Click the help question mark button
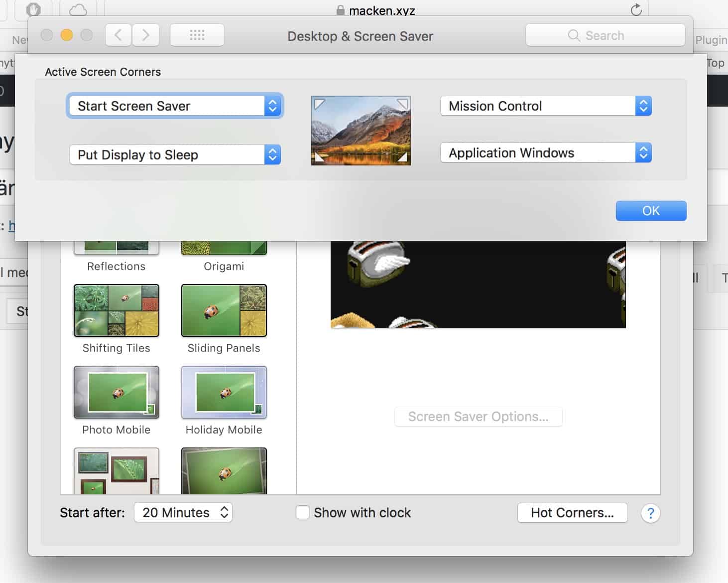Image resolution: width=728 pixels, height=583 pixels. pyautogui.click(x=650, y=513)
